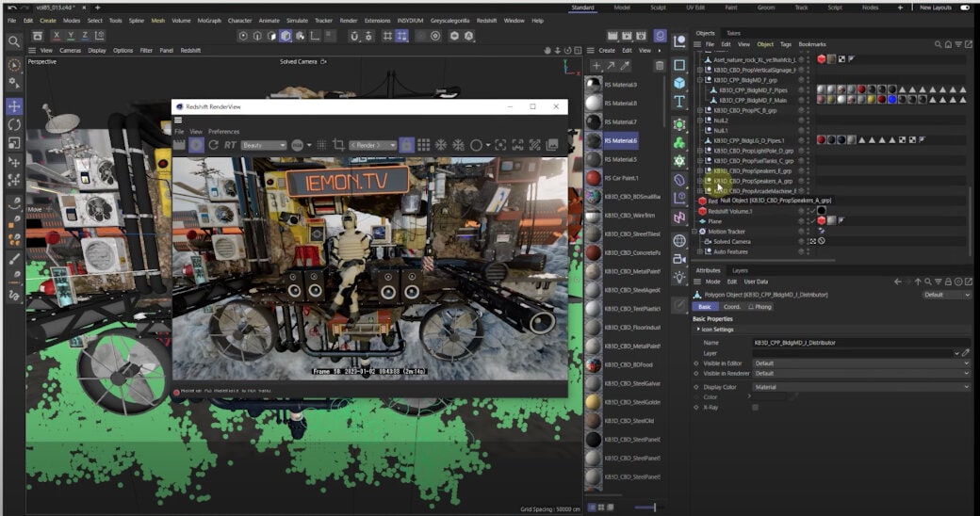Select the RS Car Paint.1 material swatch
Viewport: 980px width, 516px height.
point(593,178)
